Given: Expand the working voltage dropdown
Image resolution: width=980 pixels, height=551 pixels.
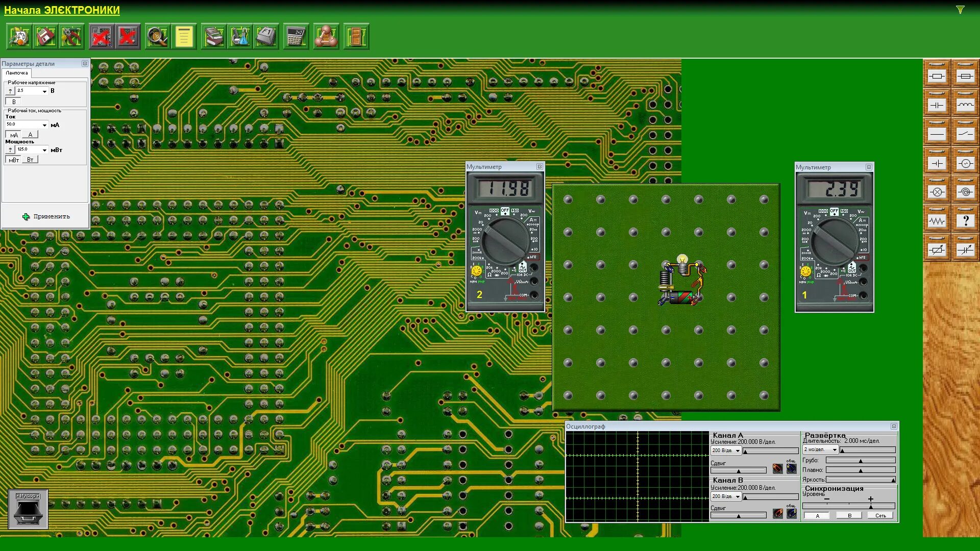Looking at the screenshot, I should (x=44, y=91).
